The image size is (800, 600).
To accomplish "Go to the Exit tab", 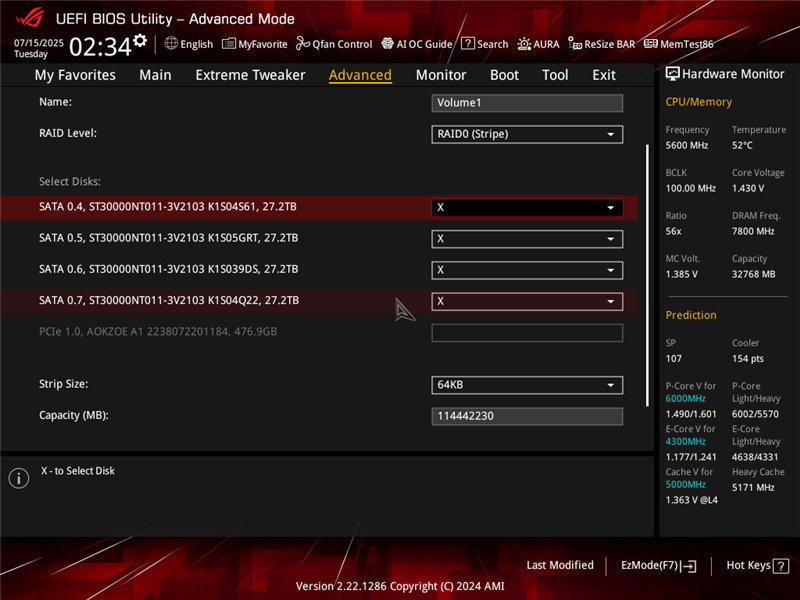I will coord(604,75).
